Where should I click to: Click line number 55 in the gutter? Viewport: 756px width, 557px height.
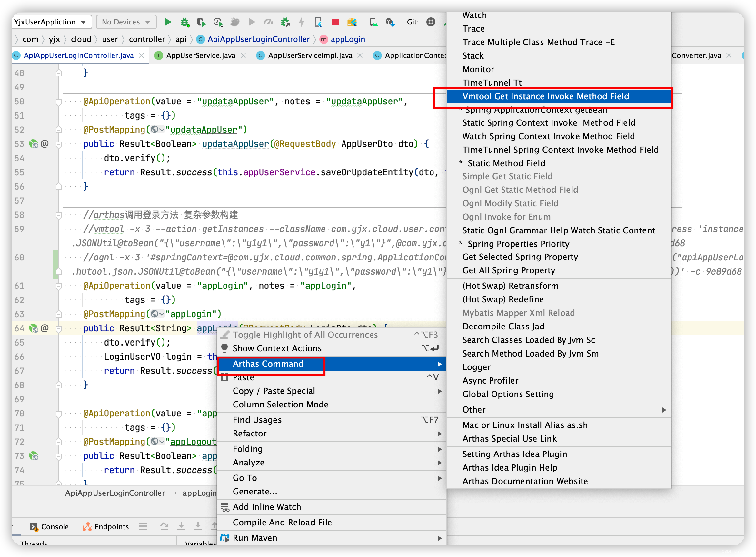[19, 172]
